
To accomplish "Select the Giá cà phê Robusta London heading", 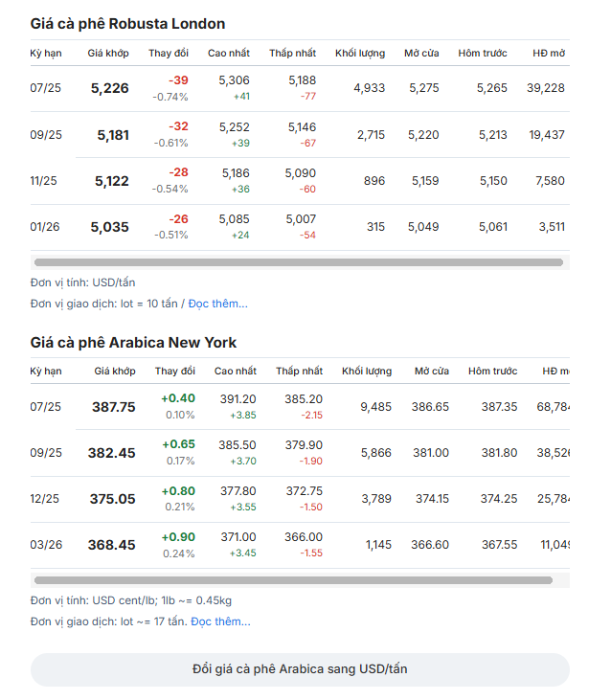I will pos(127,24).
